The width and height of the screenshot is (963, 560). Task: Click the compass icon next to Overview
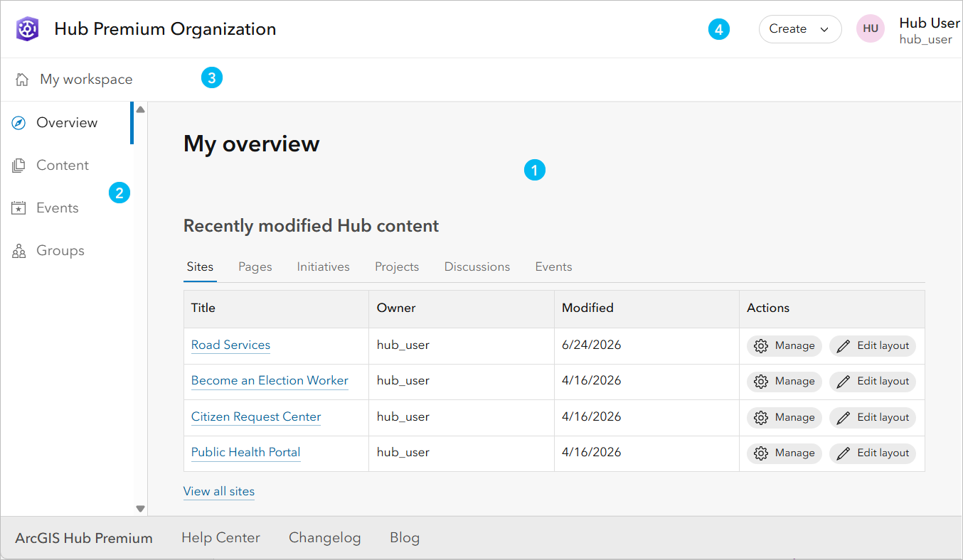tap(19, 123)
